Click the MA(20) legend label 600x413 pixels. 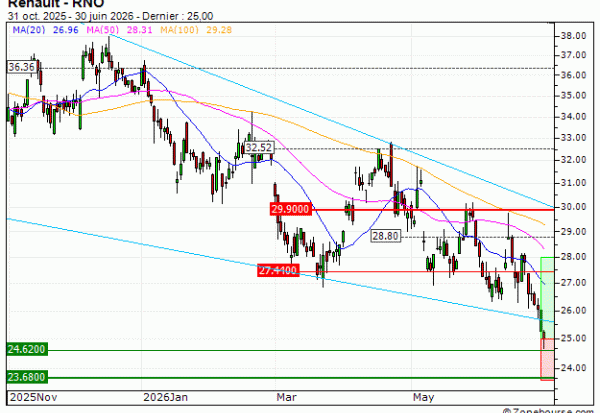(x=29, y=30)
